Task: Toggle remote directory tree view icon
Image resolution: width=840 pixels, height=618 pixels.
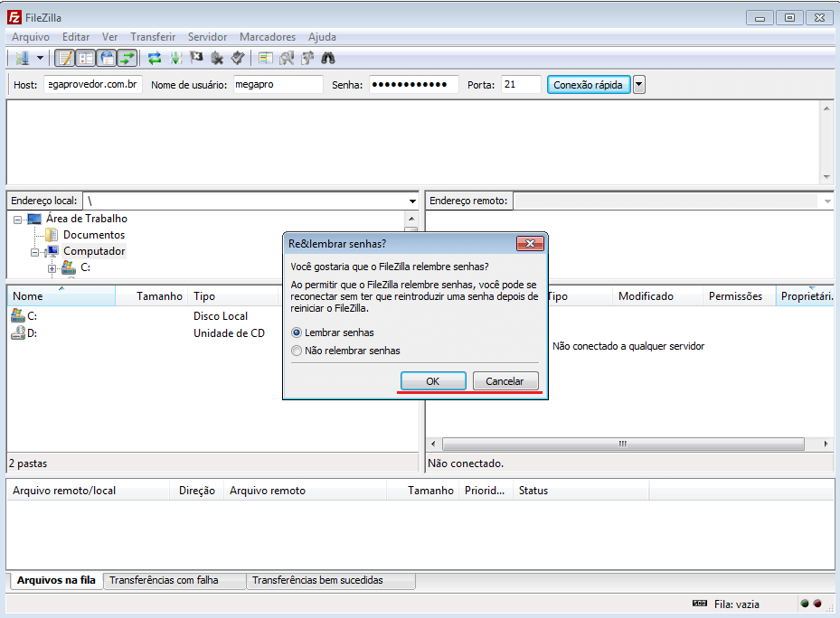Action: [107, 59]
